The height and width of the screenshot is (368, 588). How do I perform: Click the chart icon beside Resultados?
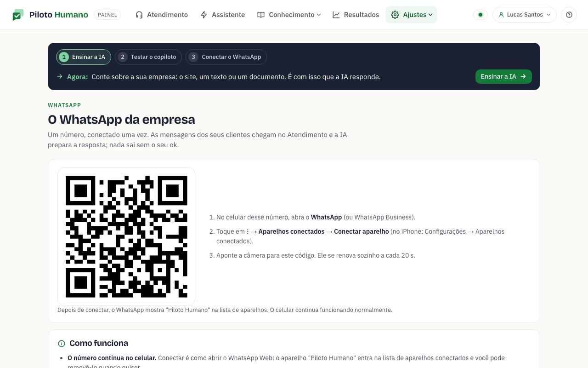336,15
